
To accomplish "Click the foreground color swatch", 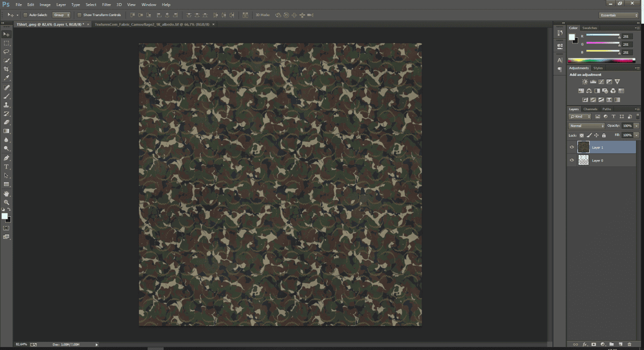I will pos(5,215).
